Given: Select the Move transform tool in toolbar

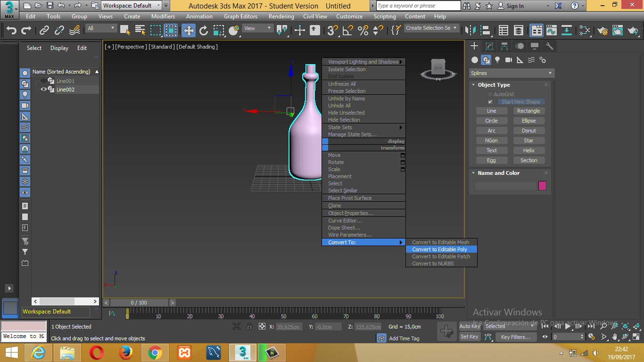Looking at the screenshot, I should pos(189,31).
